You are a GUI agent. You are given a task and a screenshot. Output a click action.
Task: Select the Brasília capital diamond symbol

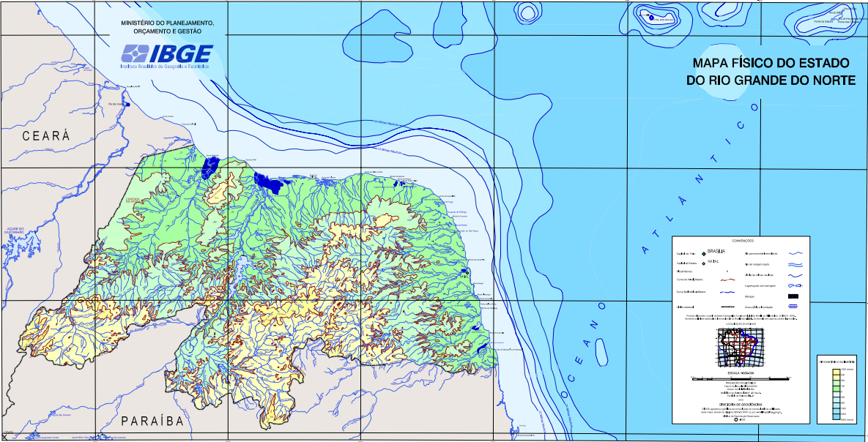pyautogui.click(x=704, y=252)
